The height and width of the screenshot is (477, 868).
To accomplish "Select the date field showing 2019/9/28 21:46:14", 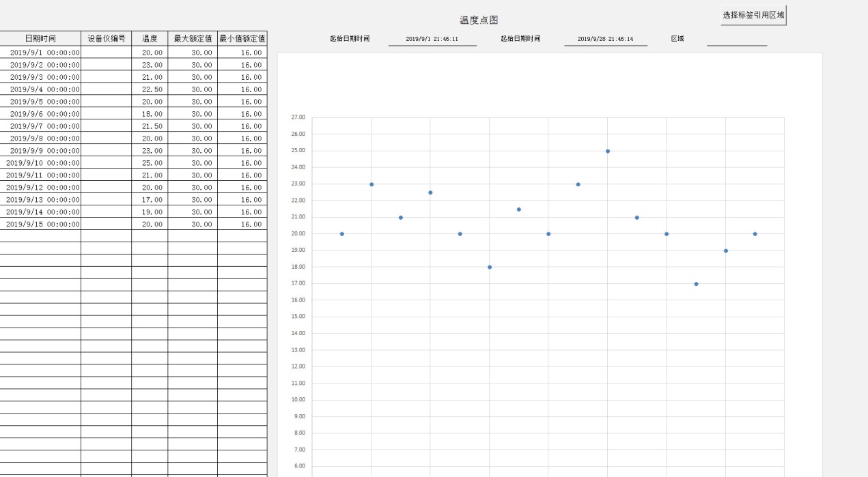I will coord(605,39).
